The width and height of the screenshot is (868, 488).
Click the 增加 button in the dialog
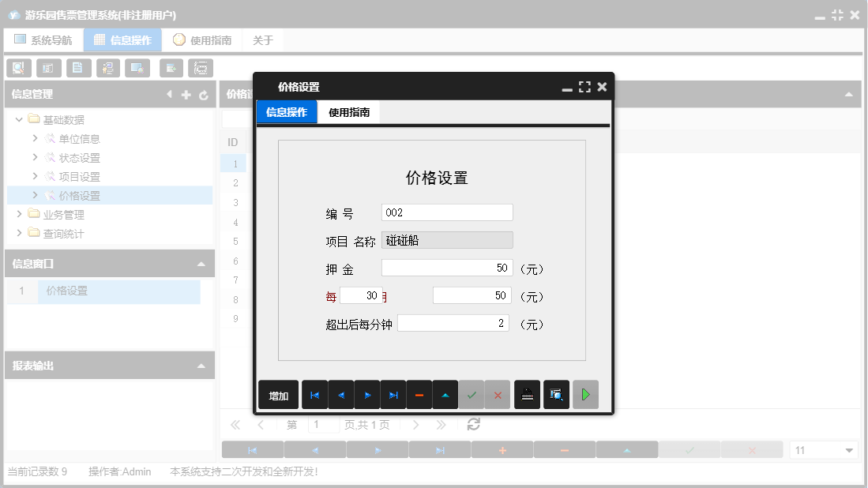point(278,395)
